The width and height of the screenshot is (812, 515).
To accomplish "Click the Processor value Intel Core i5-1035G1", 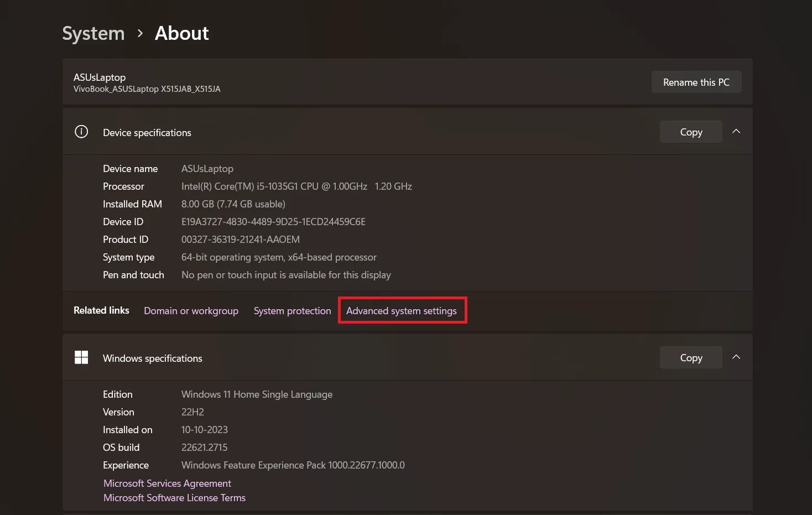I will click(x=296, y=186).
